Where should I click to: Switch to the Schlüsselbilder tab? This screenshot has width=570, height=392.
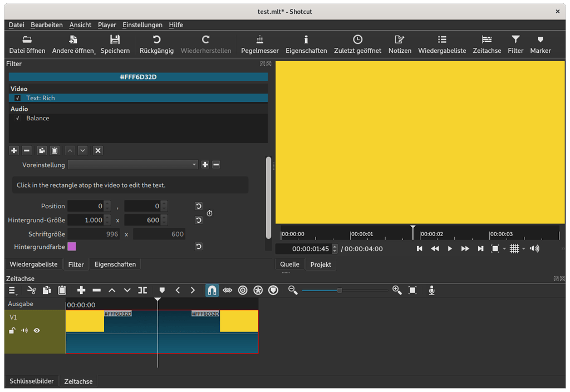[31, 381]
